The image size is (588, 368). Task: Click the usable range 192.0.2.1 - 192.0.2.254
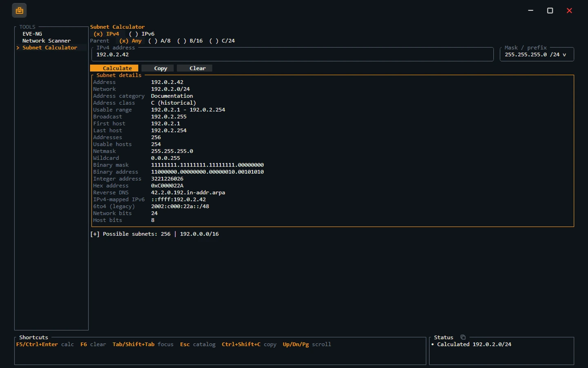pos(188,110)
